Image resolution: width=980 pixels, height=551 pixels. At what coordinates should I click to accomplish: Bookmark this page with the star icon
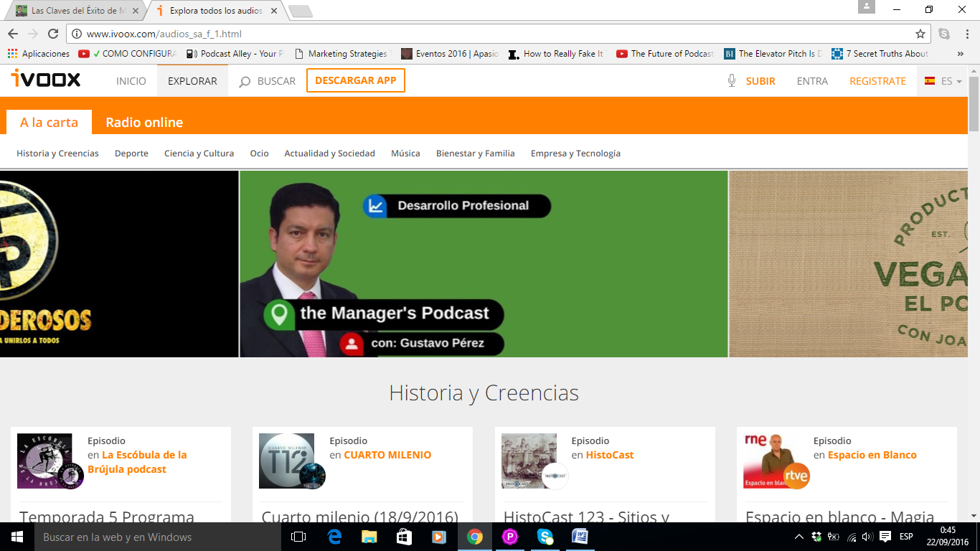point(920,34)
